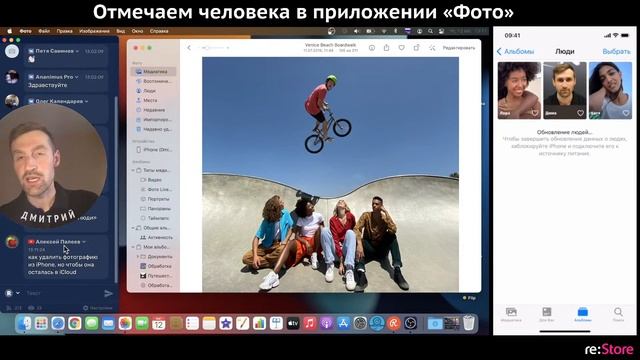The image size is (640, 360).
Task: Open the Music app from the Dock
Action: (x=309, y=323)
